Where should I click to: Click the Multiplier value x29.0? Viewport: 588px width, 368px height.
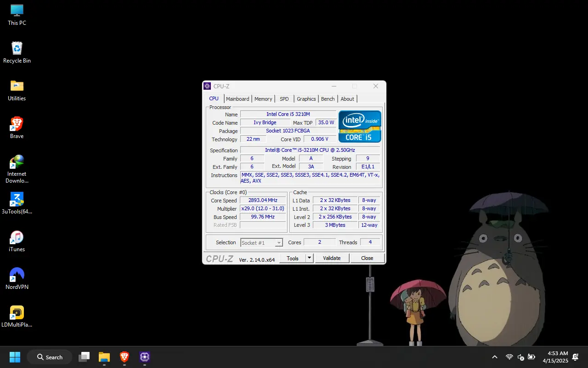pyautogui.click(x=263, y=208)
